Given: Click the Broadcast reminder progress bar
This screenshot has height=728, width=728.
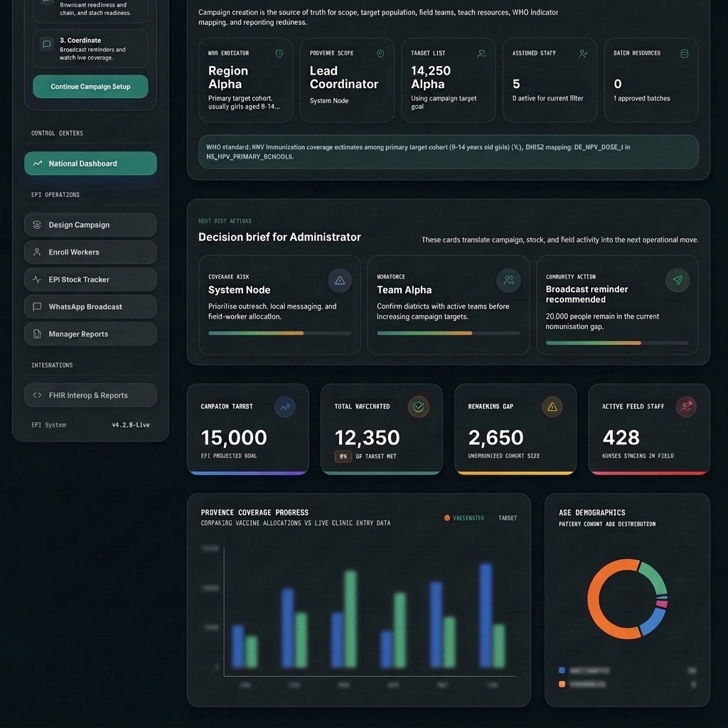Looking at the screenshot, I should (x=617, y=343).
